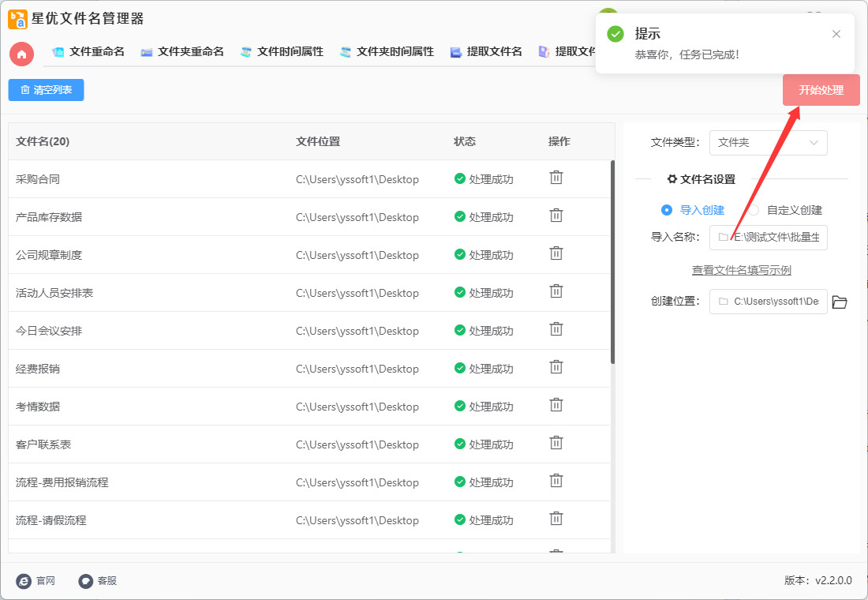Viewport: 868px width, 600px height.
Task: Click the 导入名称 file path field
Action: pos(768,237)
